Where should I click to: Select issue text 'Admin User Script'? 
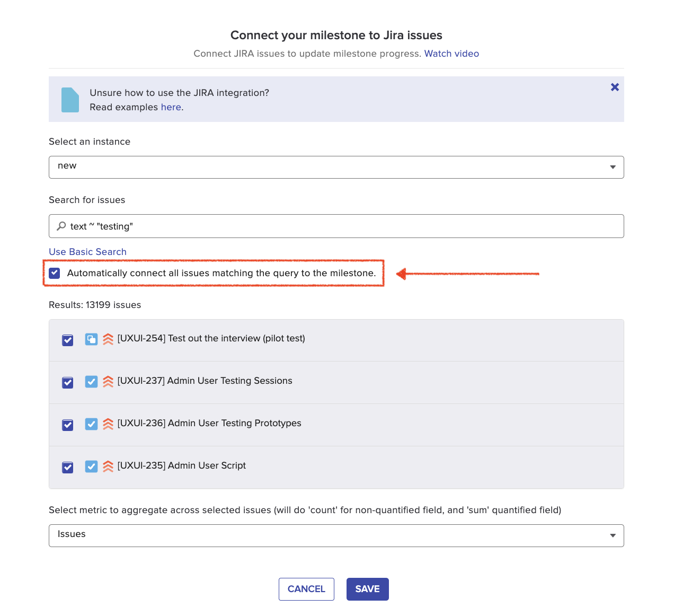[207, 465]
